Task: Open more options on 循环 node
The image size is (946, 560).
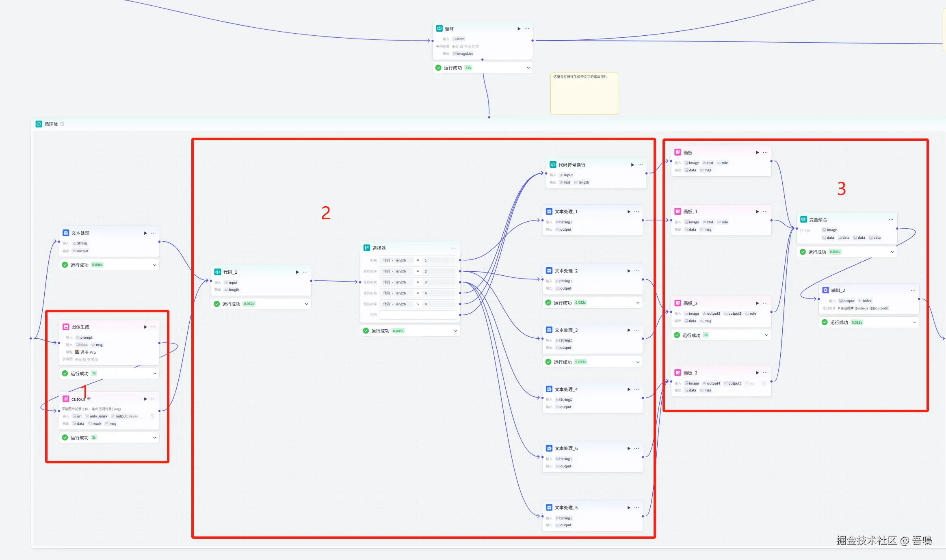Action: coord(527,29)
